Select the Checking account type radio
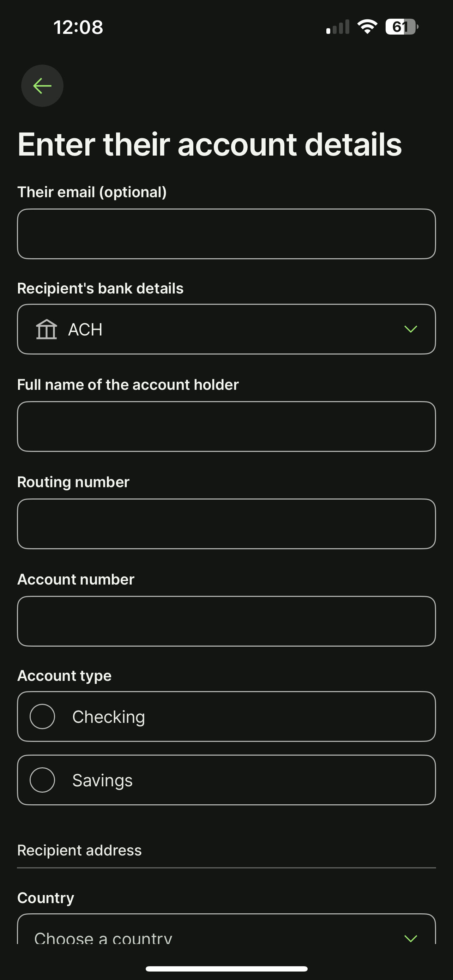Viewport: 453px width, 980px height. pos(42,716)
